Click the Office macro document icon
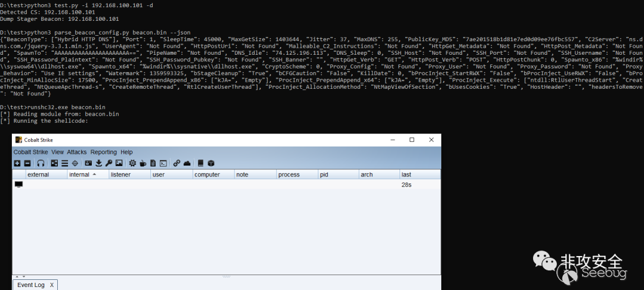Viewport: 644px width, 290px height. (153, 163)
